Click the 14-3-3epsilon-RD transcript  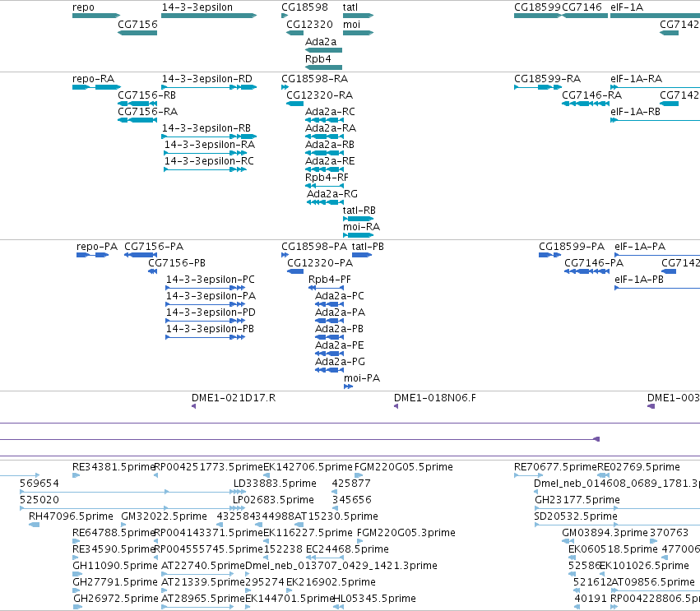coord(209,87)
